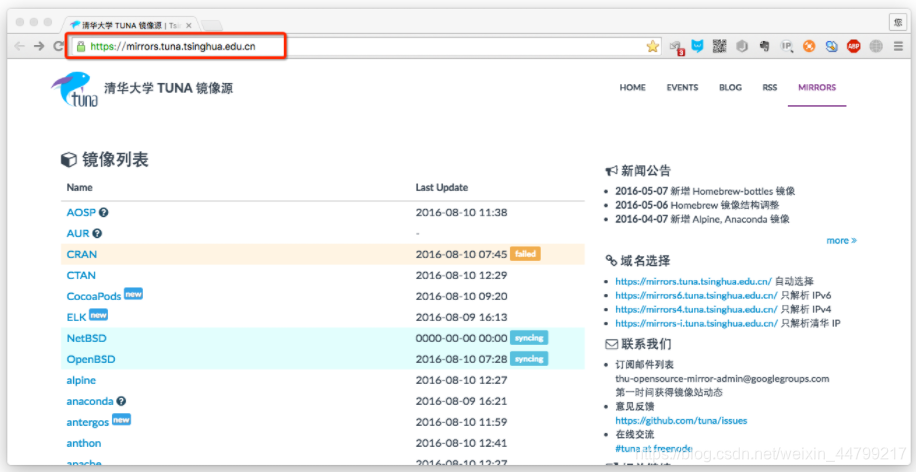Click the help icon next to anaconda
Viewport: 916px width, 472px height.
121,401
